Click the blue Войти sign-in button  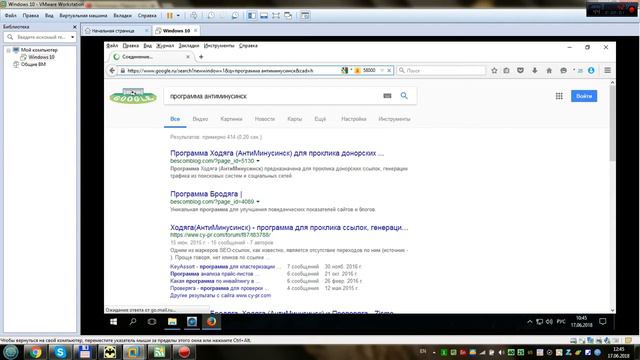[x=584, y=96]
